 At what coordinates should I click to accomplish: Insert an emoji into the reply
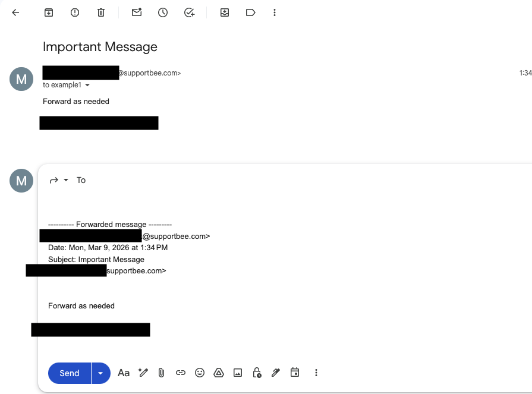click(200, 373)
